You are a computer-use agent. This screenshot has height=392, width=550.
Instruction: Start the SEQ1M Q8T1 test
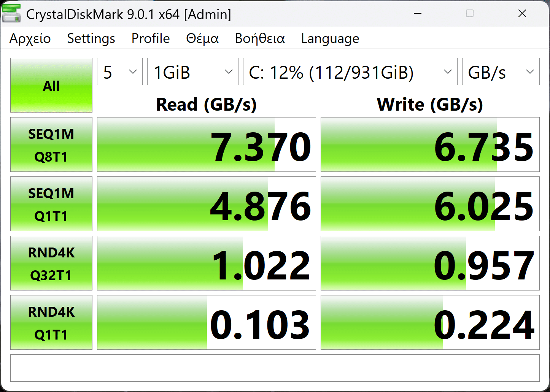51,144
